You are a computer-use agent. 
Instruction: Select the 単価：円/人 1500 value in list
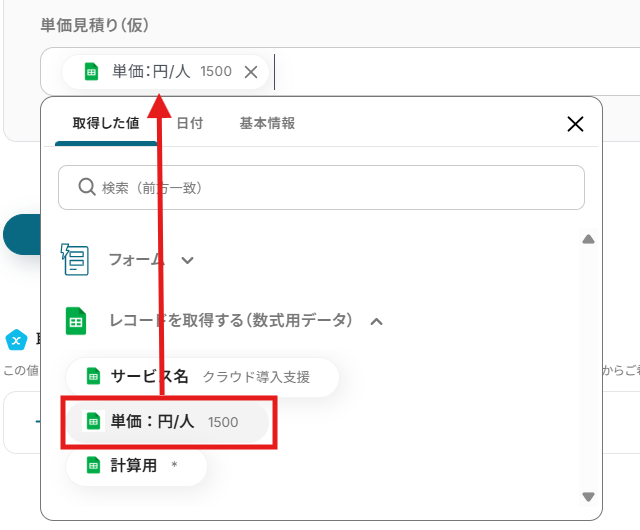pyautogui.click(x=168, y=422)
